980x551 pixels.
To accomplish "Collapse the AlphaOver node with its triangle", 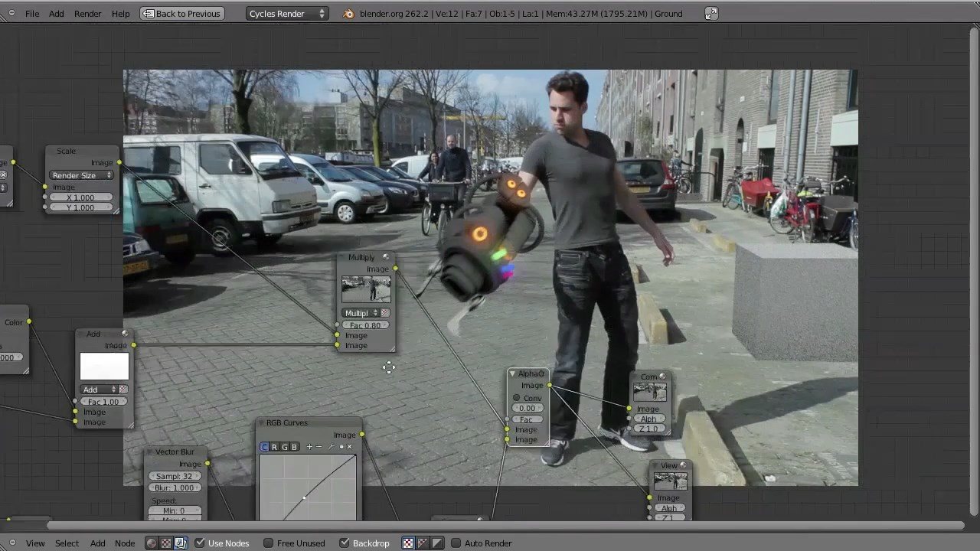I will (x=512, y=373).
